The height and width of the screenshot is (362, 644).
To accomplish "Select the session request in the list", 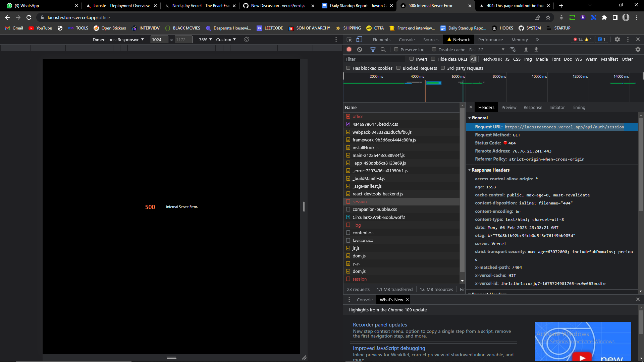I will (359, 201).
